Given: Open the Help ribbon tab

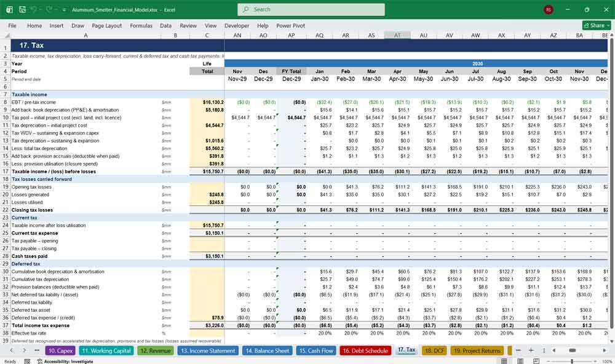Looking at the screenshot, I should pos(263,25).
